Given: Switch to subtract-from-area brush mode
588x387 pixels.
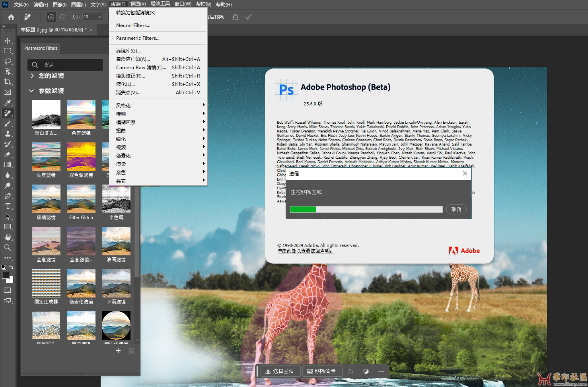Looking at the screenshot, I should (62, 17).
